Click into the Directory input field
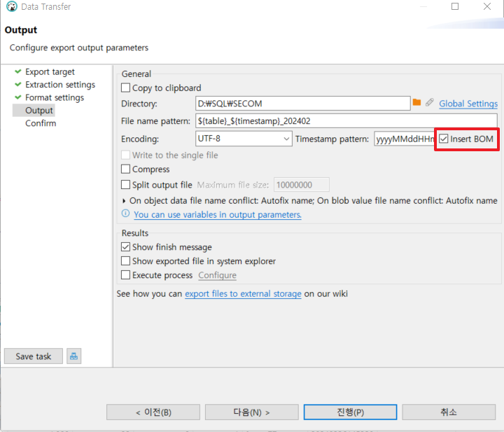The height and width of the screenshot is (432, 504). coord(303,104)
